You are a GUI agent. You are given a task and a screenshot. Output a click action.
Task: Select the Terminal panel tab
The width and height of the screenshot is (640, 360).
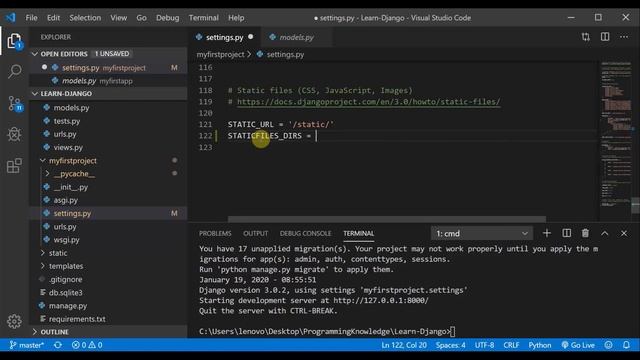(358, 233)
